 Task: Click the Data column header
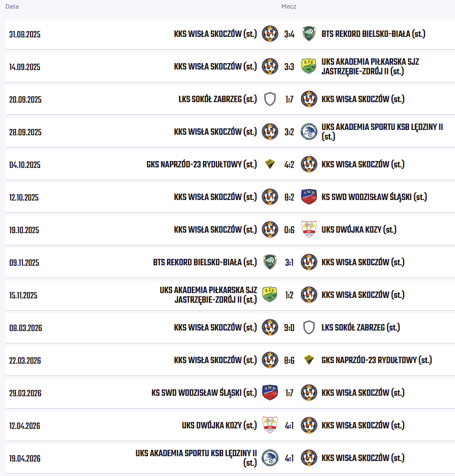tap(12, 6)
